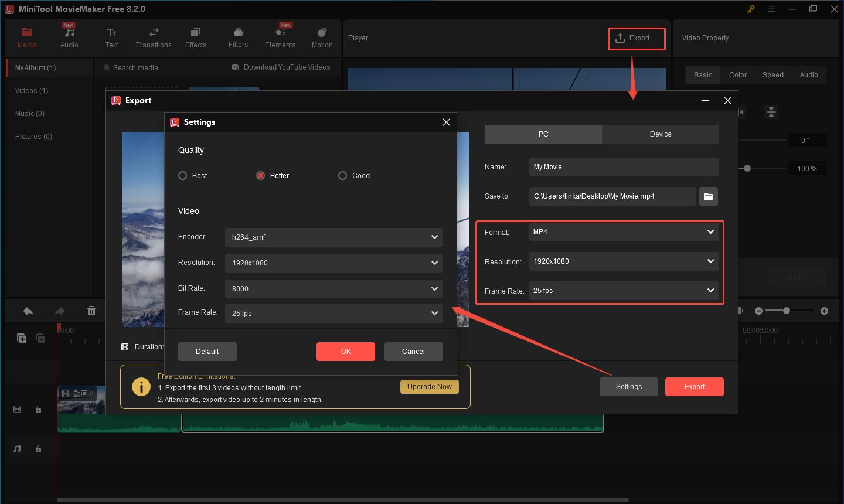Expand the Settings Resolution dropdown
Screen dimensions: 844x504
tap(333, 263)
